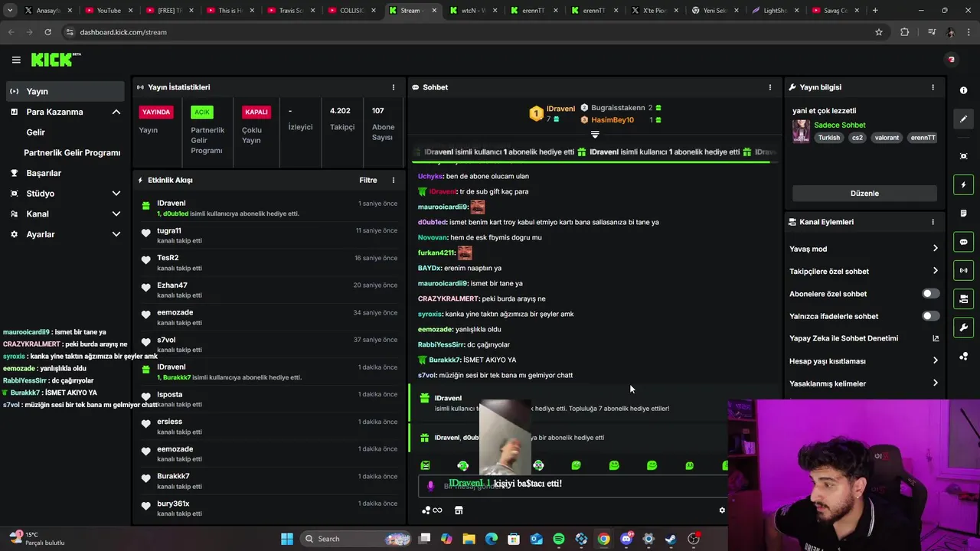
Task: Click the green AÇIK partner program badge
Action: pyautogui.click(x=202, y=112)
